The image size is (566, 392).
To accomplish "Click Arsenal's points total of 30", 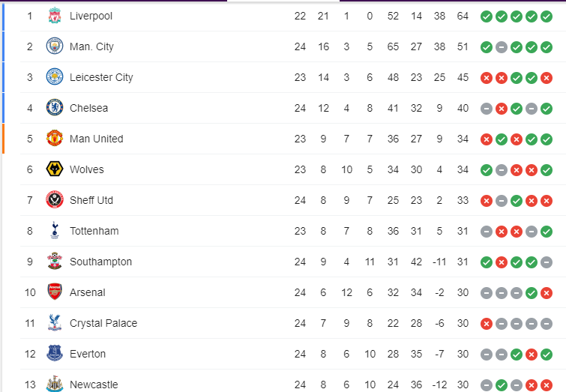I will tap(463, 292).
